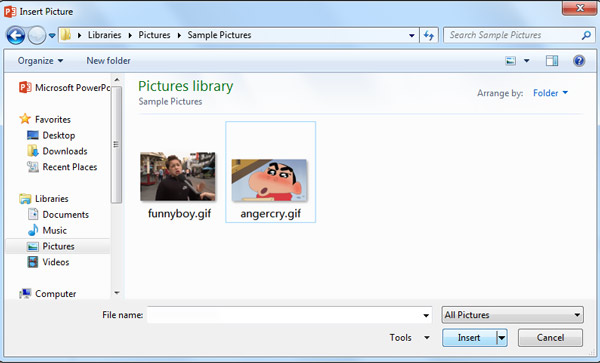The image size is (600, 363).
Task: Go back with the blue Back arrow
Action: [x=16, y=36]
